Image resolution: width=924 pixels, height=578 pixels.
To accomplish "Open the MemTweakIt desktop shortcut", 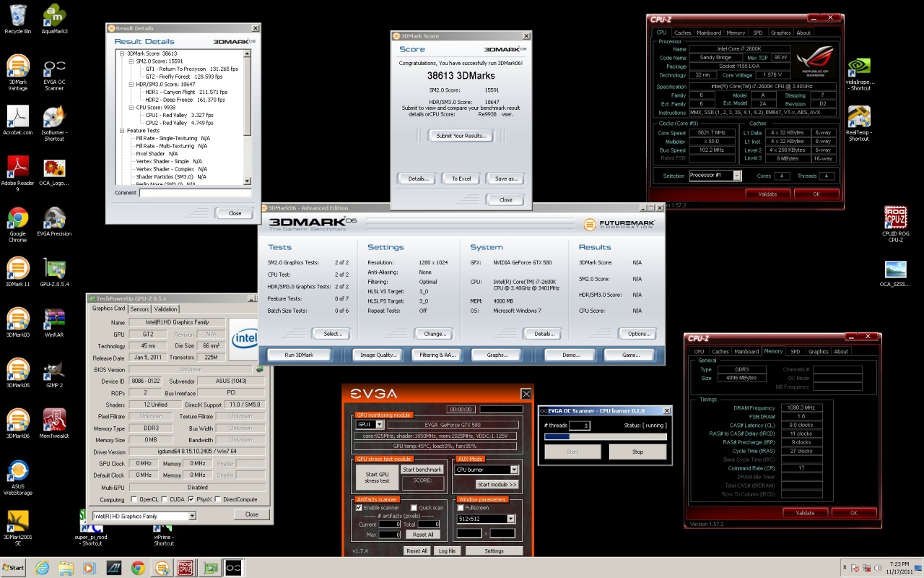I will pos(54,420).
